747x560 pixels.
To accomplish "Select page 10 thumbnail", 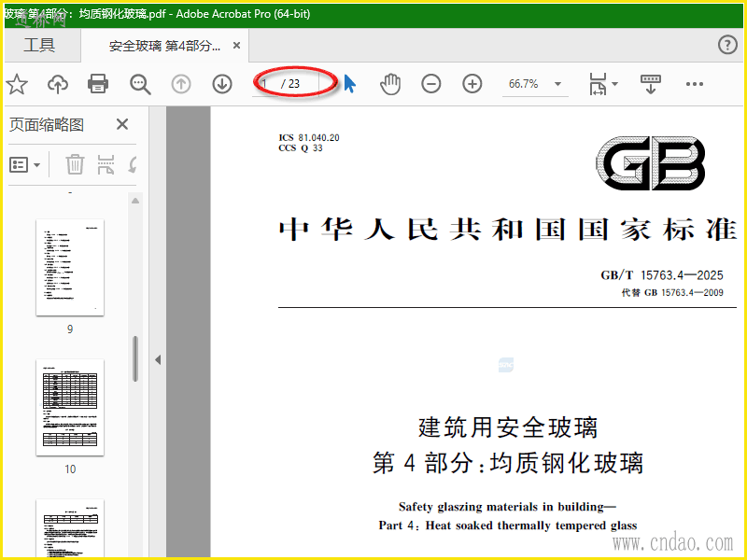I will [70, 408].
